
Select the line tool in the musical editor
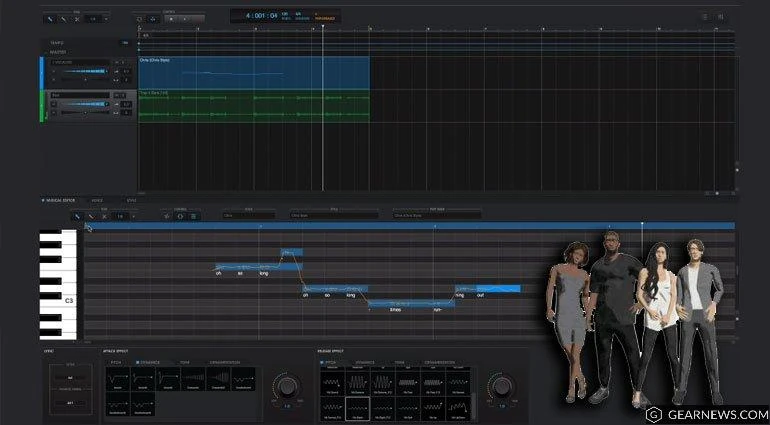[91, 216]
